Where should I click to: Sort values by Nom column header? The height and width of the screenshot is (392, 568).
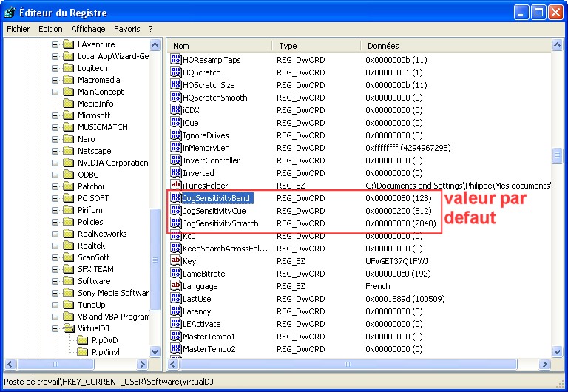220,46
